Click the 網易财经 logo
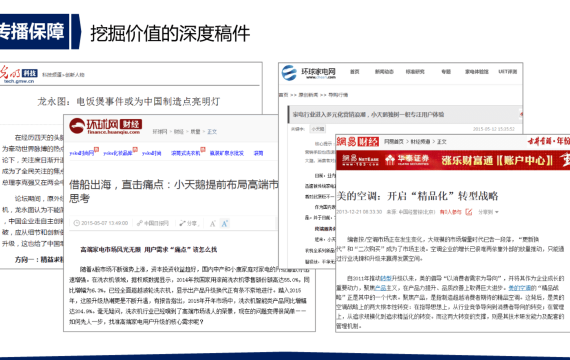Image resolution: width=570 pixels, height=360 pixels. [357, 141]
